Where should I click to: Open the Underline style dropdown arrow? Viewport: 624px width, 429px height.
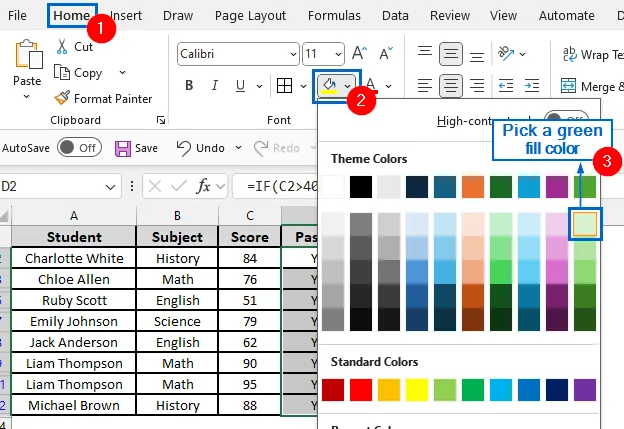click(259, 86)
